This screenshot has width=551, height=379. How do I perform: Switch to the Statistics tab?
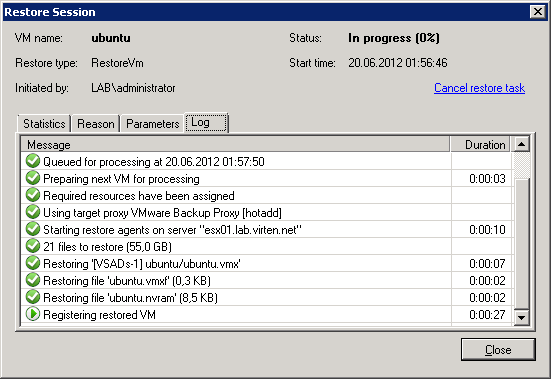[44, 124]
